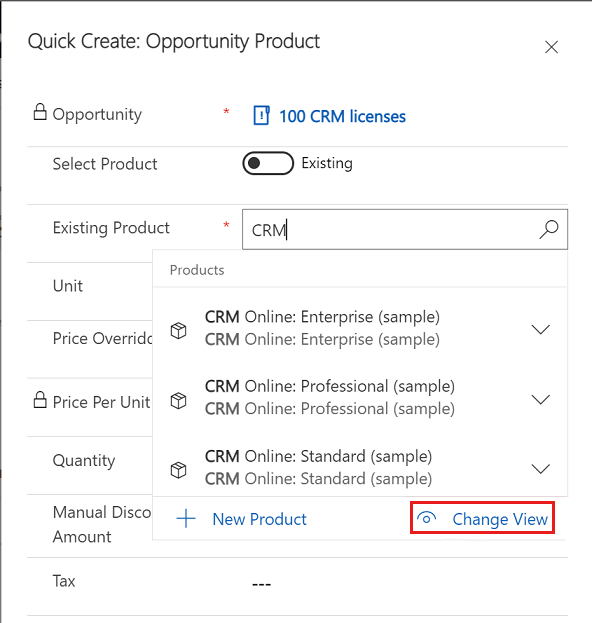592x623 pixels.
Task: Click New Product to create a product
Action: [259, 519]
